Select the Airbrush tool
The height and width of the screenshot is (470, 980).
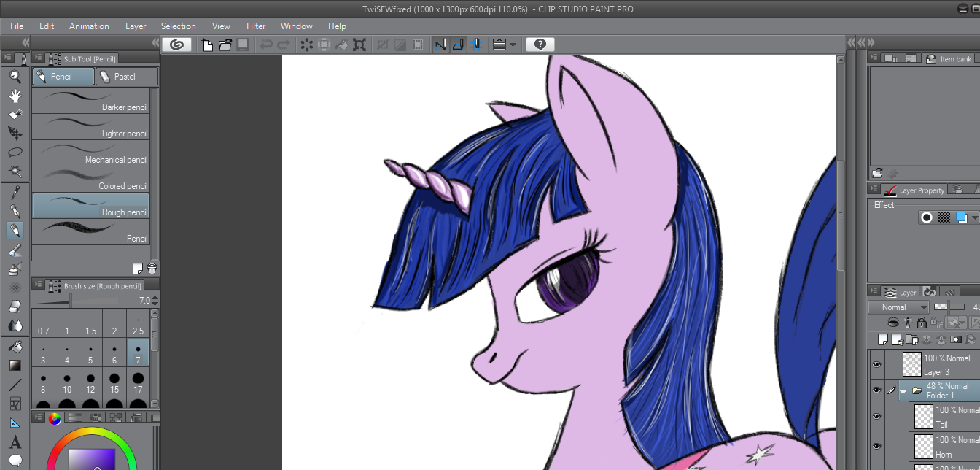click(x=15, y=269)
